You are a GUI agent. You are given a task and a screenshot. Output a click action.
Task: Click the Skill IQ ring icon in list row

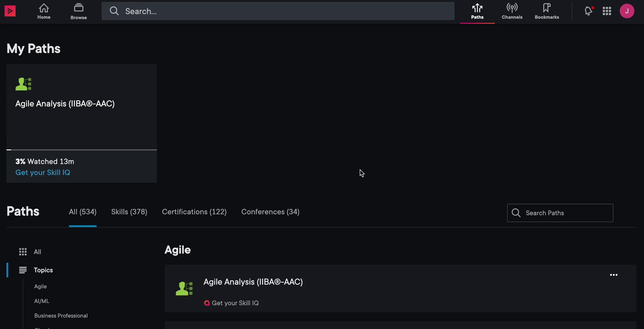pyautogui.click(x=207, y=303)
